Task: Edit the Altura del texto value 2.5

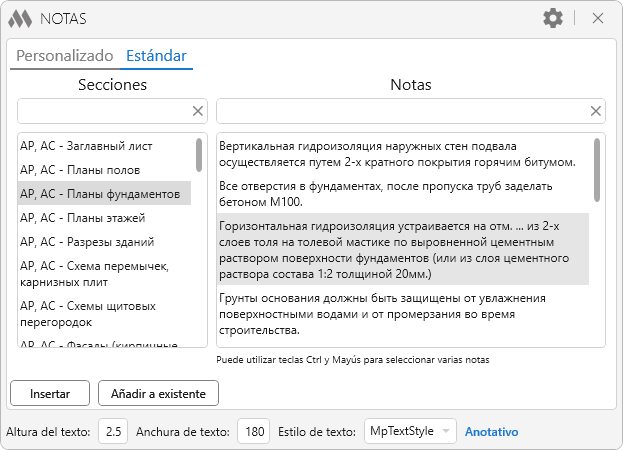Action: point(114,432)
